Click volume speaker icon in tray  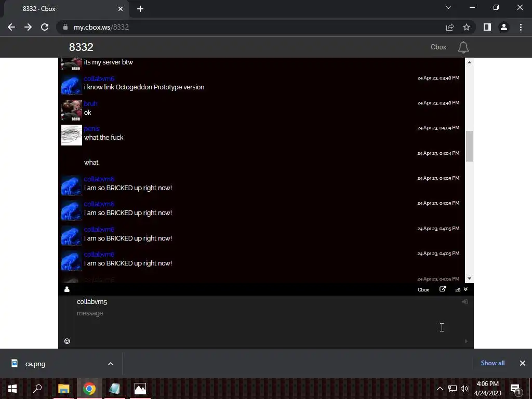464,389
